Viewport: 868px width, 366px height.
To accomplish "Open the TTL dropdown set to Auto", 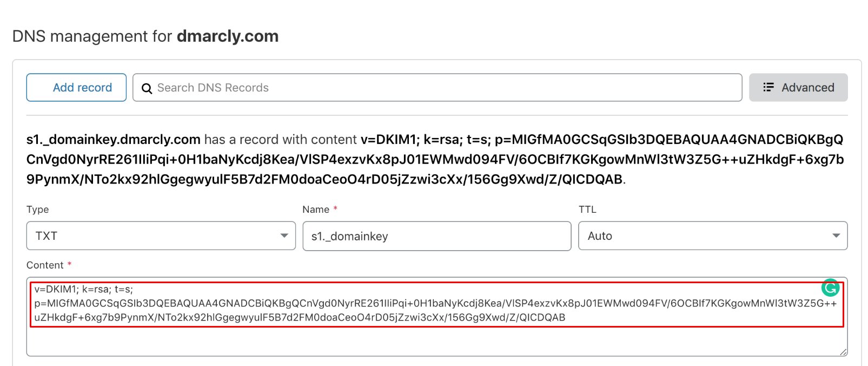I will 713,236.
